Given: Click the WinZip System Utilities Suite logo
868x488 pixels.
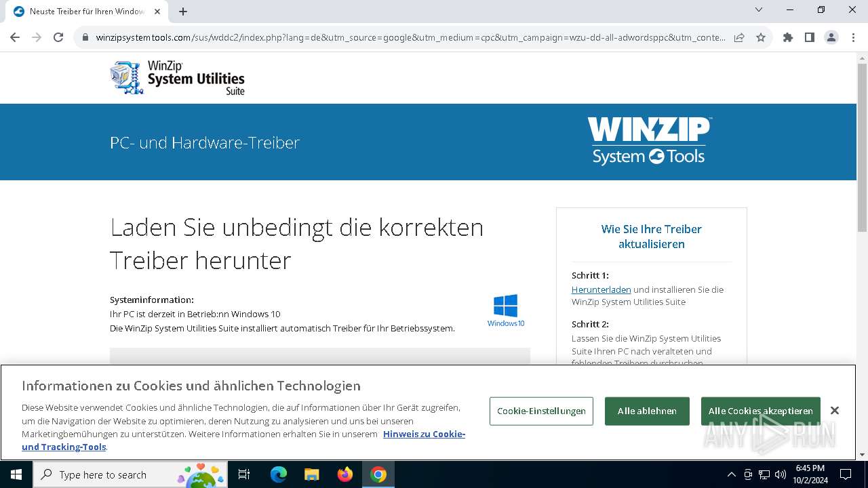Looking at the screenshot, I should pyautogui.click(x=178, y=78).
